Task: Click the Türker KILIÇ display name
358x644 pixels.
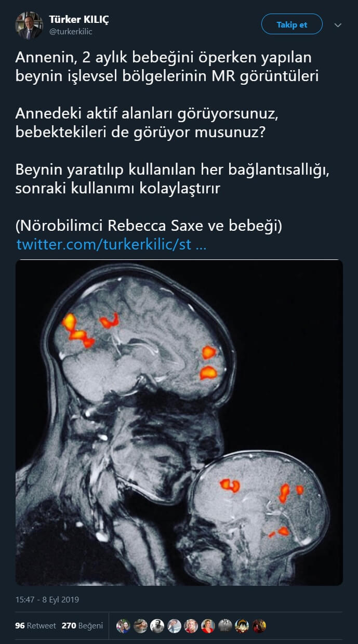Action: pos(79,19)
